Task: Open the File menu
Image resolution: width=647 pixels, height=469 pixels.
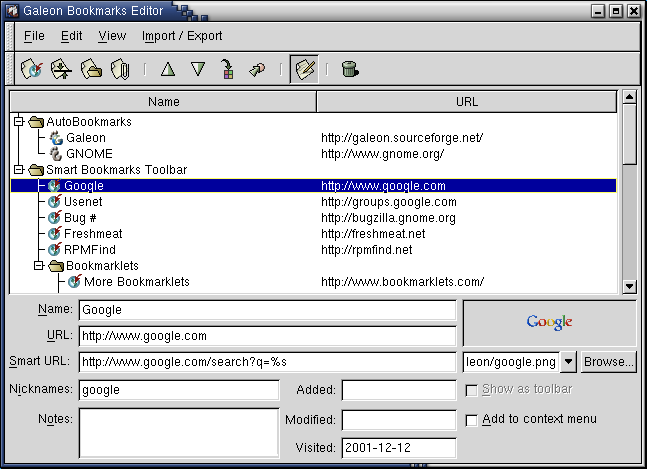Action: pyautogui.click(x=34, y=36)
